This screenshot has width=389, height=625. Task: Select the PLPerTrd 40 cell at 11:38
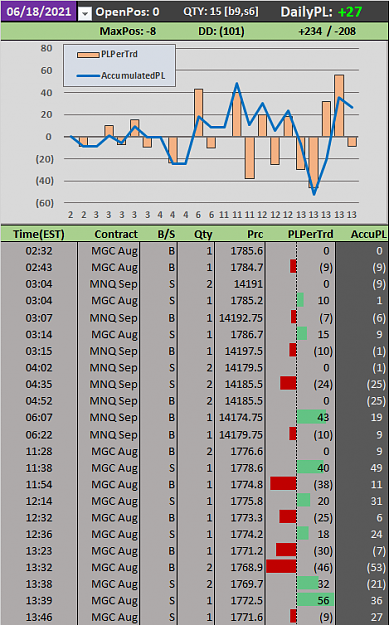(x=301, y=468)
